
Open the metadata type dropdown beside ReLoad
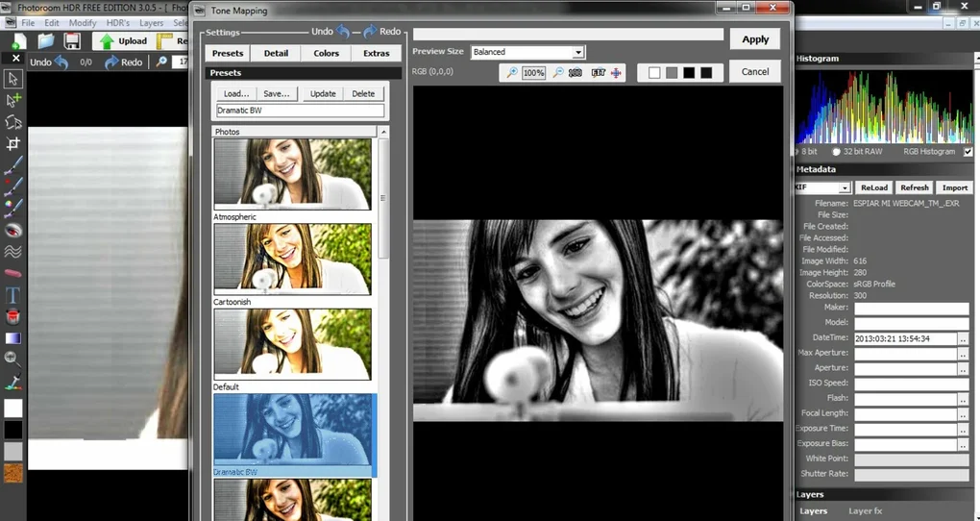tap(845, 187)
